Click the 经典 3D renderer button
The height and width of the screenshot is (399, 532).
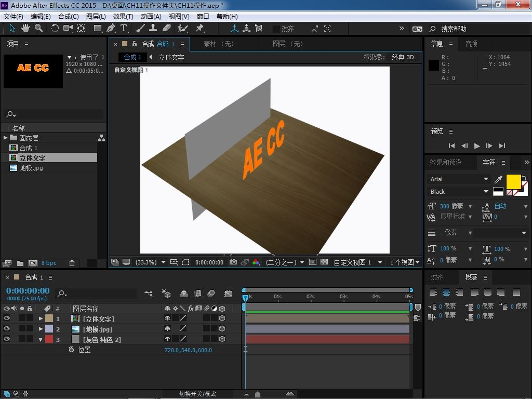403,57
